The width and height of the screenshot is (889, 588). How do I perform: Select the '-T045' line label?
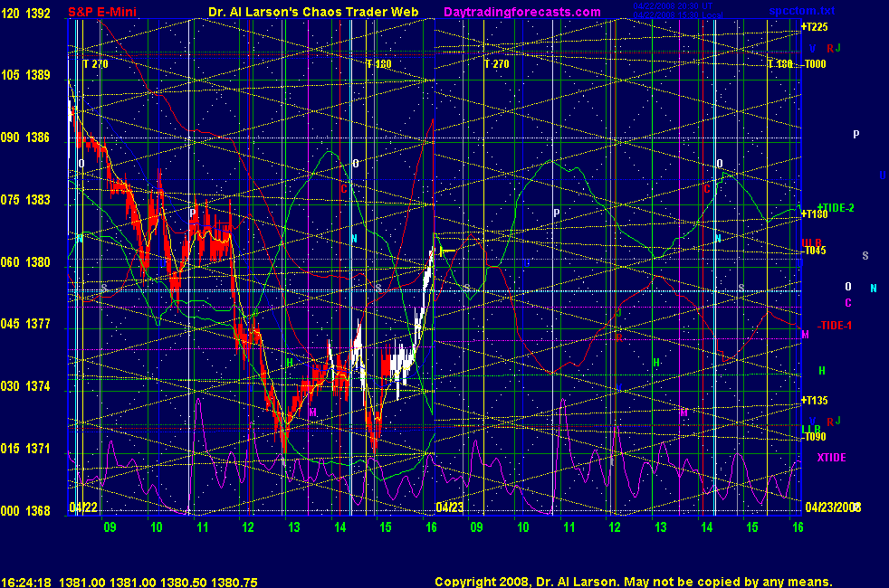tap(814, 251)
